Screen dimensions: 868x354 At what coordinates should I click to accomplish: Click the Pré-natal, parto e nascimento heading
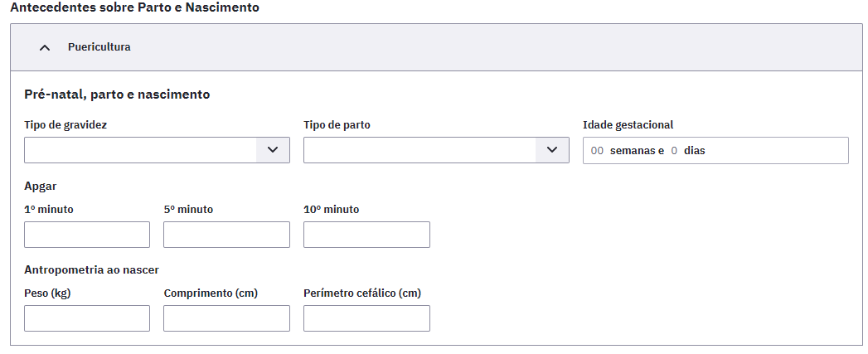pos(117,95)
